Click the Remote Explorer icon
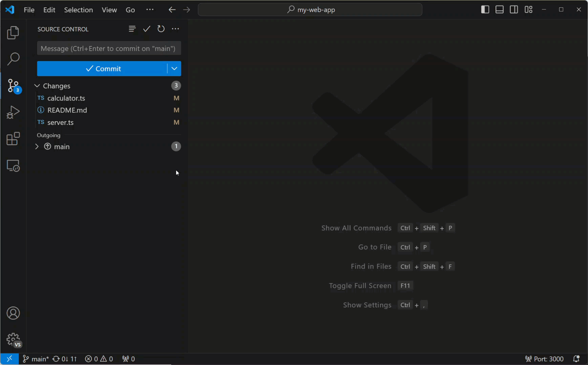588x365 pixels. point(13,166)
